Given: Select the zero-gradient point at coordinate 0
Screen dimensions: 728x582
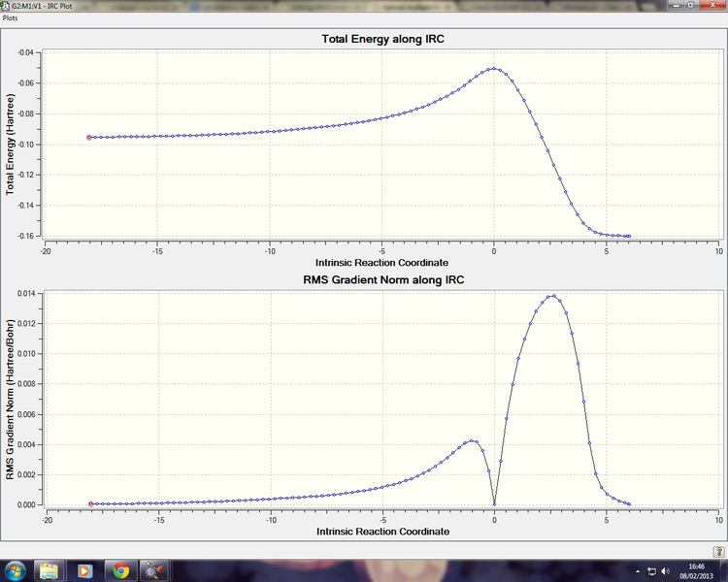Looking at the screenshot, I should (494, 504).
